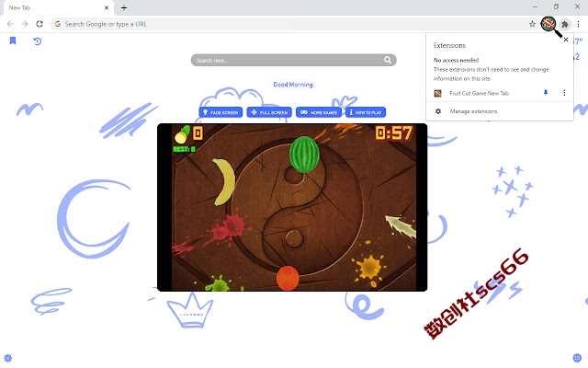Open the How To Play button
The height and width of the screenshot is (368, 588).
366,112
